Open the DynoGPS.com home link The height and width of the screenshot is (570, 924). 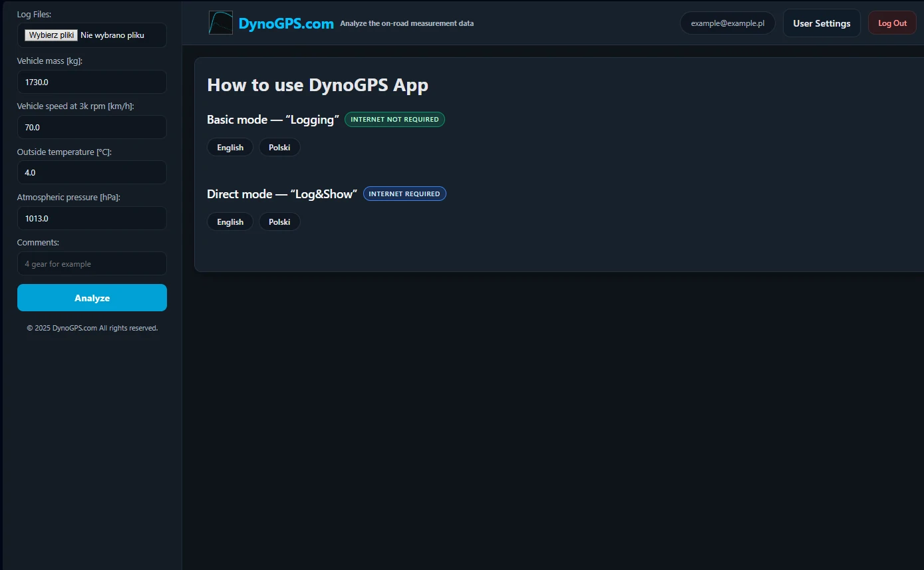286,23
